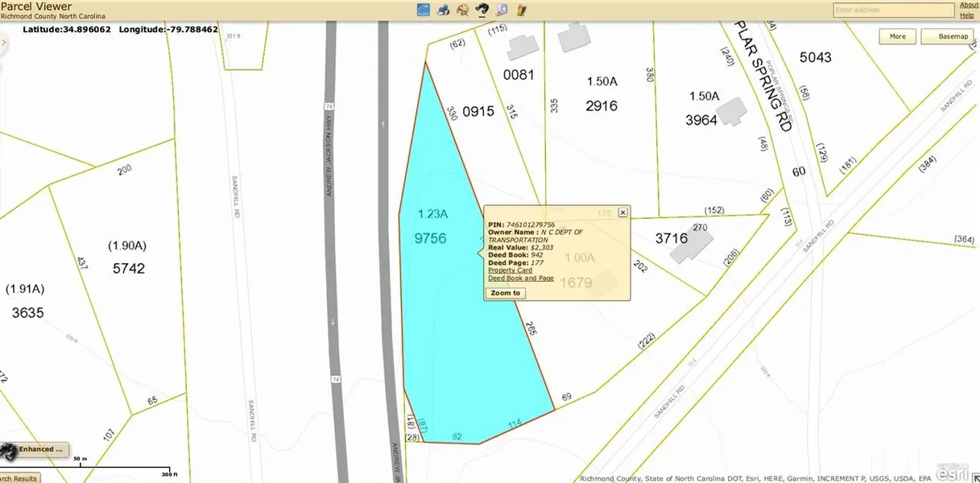
Task: Open the draw palette tool
Action: pos(463,10)
